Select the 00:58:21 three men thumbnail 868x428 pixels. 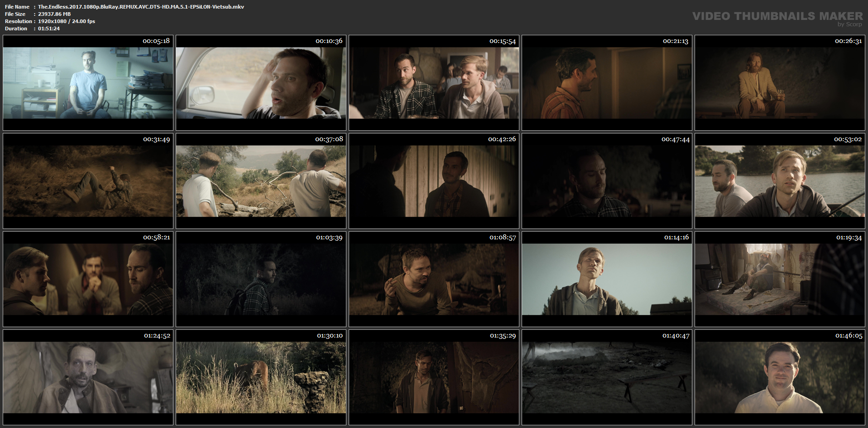[88, 279]
